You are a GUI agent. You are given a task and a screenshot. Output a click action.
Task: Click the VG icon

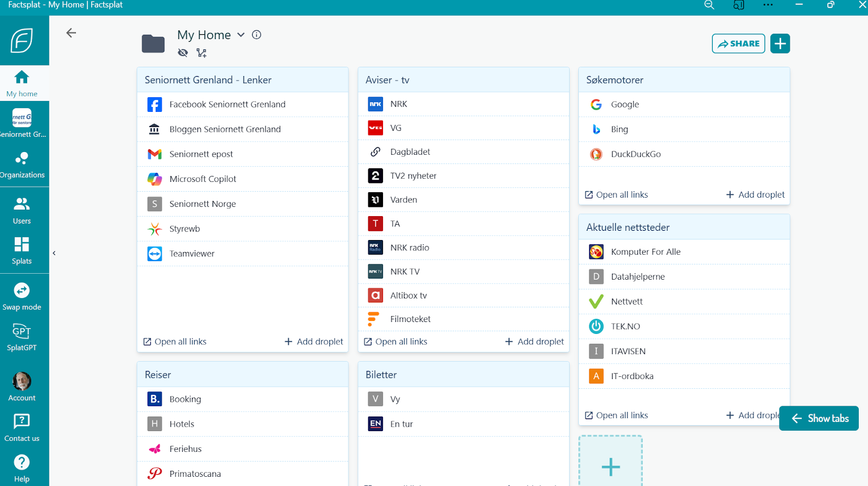point(375,128)
